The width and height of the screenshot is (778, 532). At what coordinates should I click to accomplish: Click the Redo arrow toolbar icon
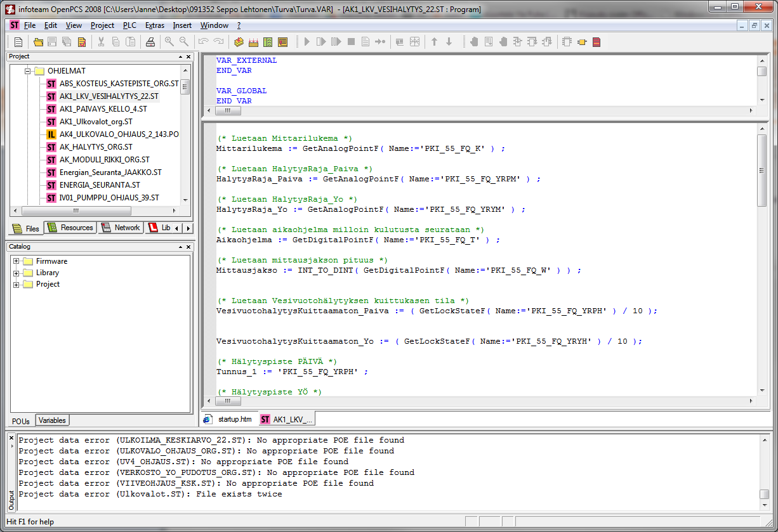click(x=219, y=42)
